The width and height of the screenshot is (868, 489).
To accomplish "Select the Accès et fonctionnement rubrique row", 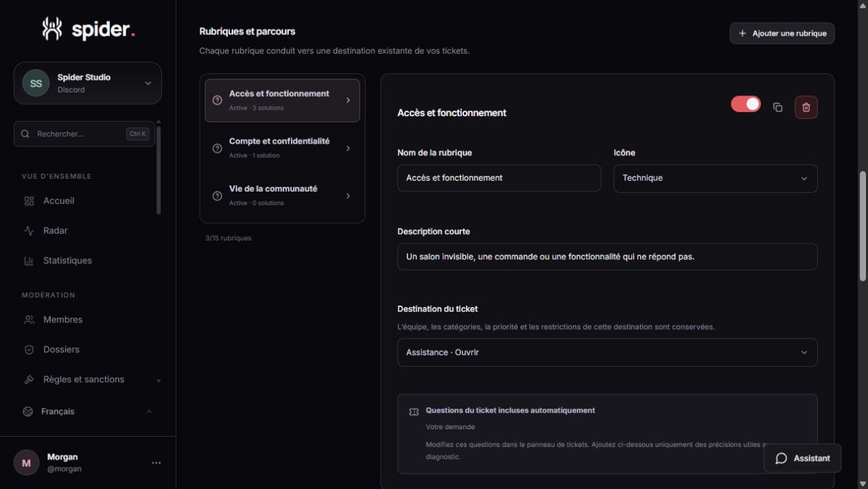I will tap(282, 100).
